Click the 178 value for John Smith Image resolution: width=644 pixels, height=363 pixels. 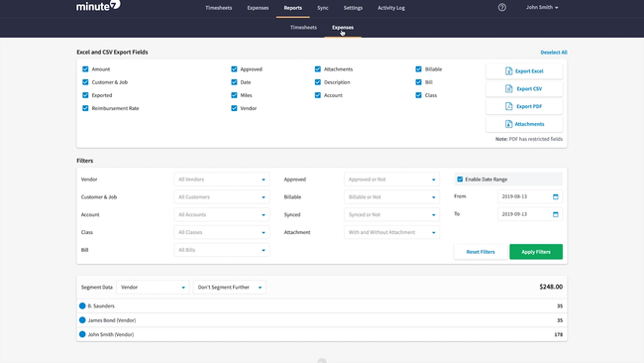click(x=558, y=334)
